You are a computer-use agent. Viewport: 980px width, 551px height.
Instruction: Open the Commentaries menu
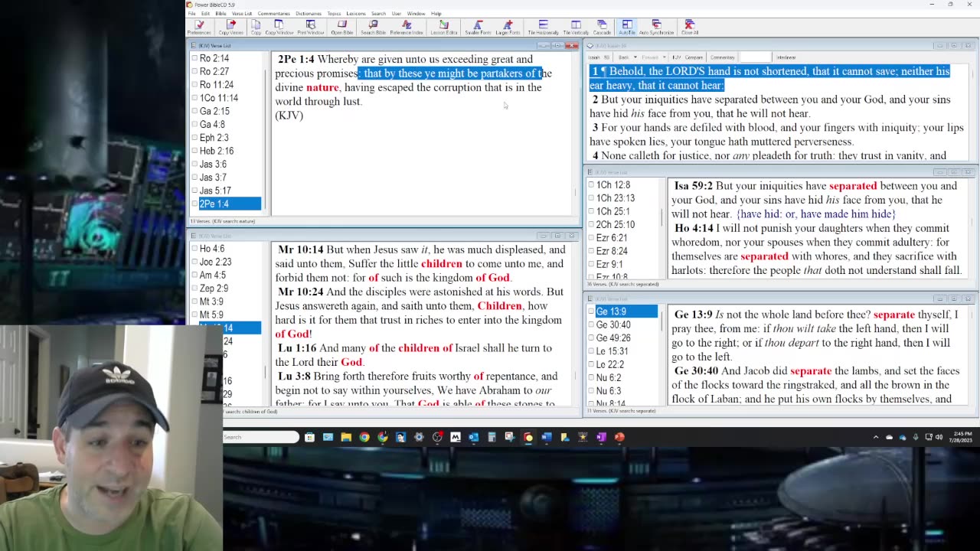(273, 14)
